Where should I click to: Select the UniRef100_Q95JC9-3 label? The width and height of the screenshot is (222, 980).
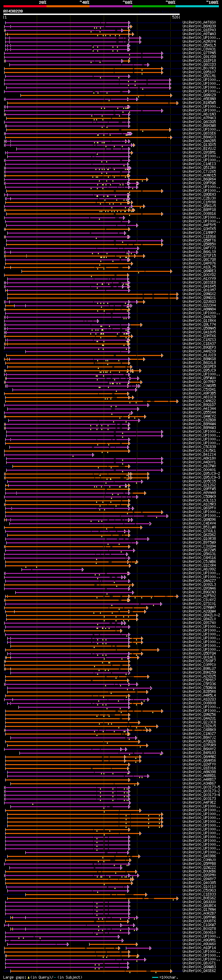[202, 477]
